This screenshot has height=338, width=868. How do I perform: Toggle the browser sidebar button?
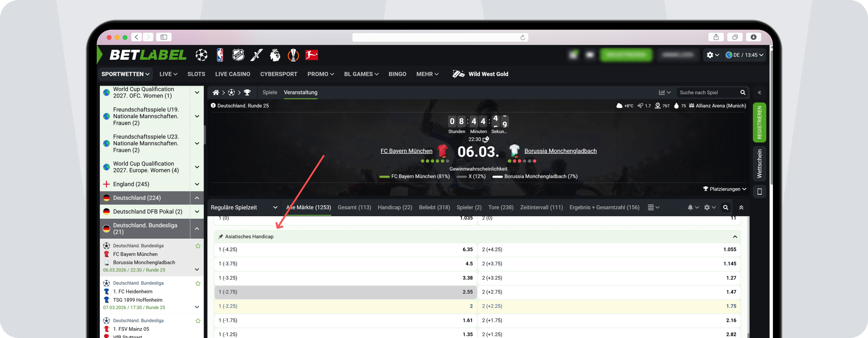click(x=164, y=37)
